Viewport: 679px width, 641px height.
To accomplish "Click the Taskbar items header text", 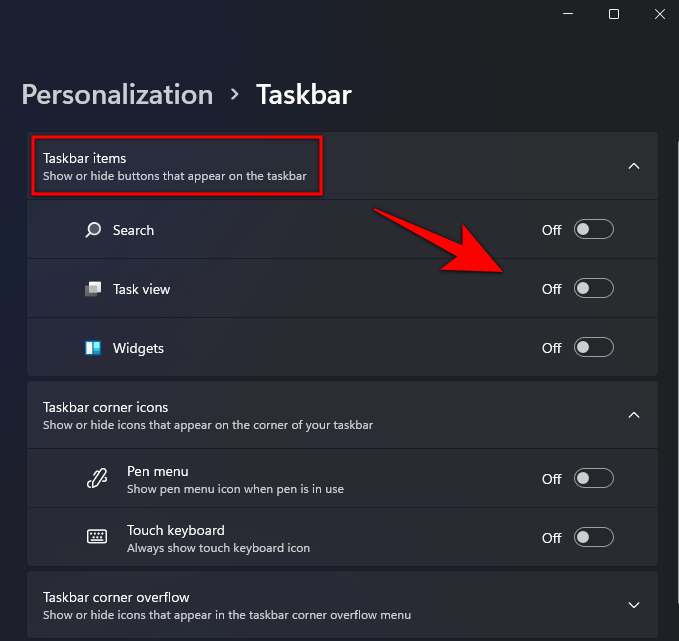I will [x=85, y=158].
